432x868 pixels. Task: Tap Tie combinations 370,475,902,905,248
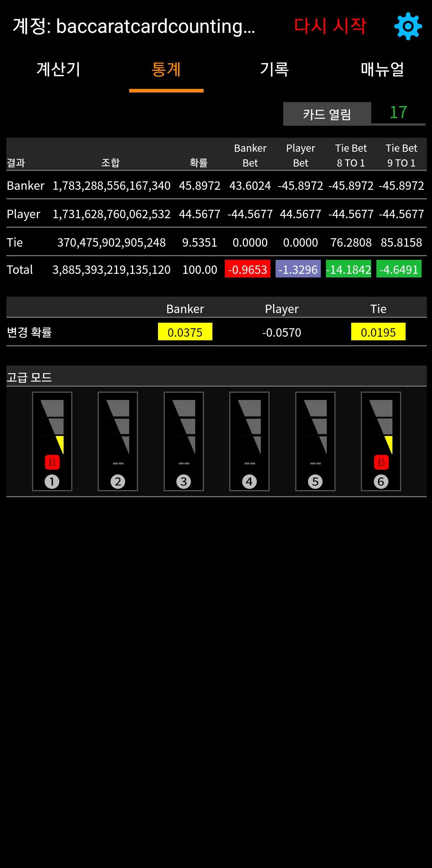tap(112, 243)
